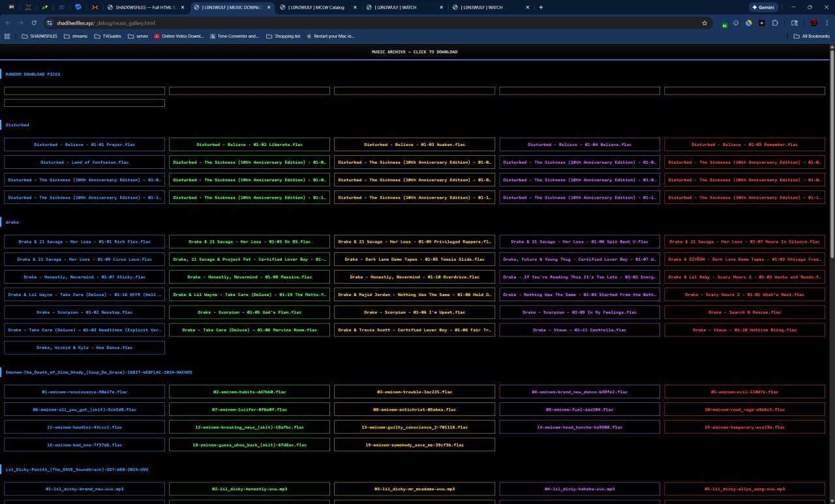Image resolution: width=835 pixels, height=504 pixels.
Task: Switch to the MCLW Catalog tab
Action: (316, 7)
